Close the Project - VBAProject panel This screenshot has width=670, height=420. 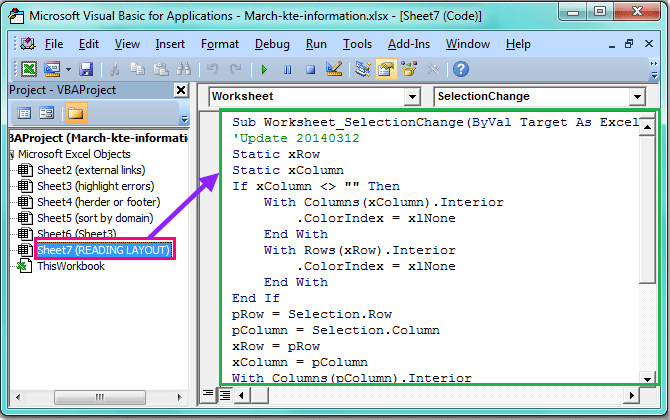[x=180, y=91]
